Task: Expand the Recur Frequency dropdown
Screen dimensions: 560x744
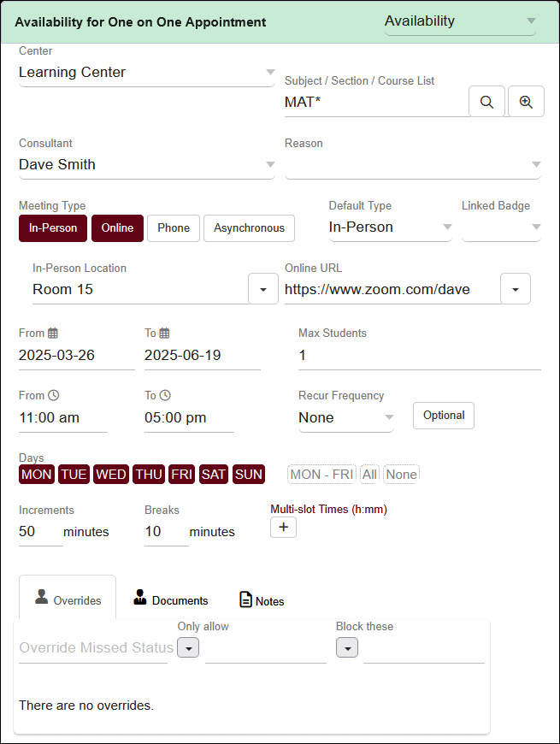Action: point(389,418)
